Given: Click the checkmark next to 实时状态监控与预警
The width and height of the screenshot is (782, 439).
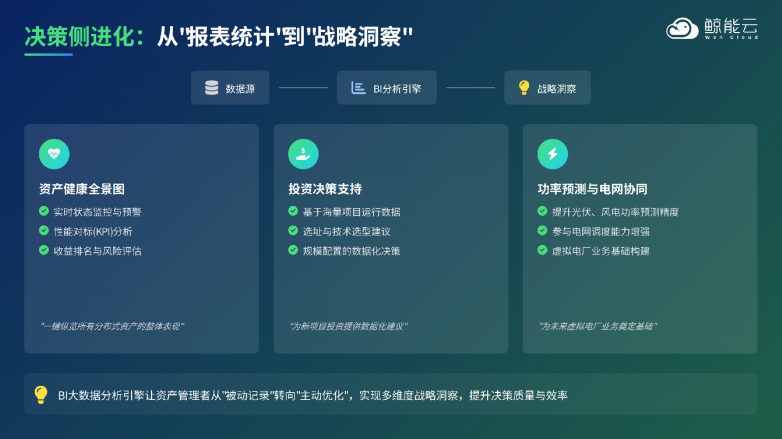Looking at the screenshot, I should (44, 211).
